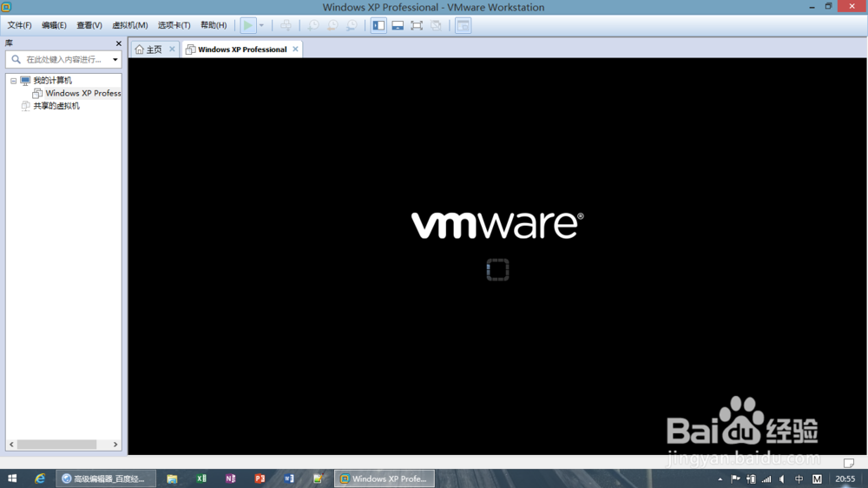Image resolution: width=868 pixels, height=488 pixels.
Task: Click the network signal tray icon
Action: pos(766,479)
